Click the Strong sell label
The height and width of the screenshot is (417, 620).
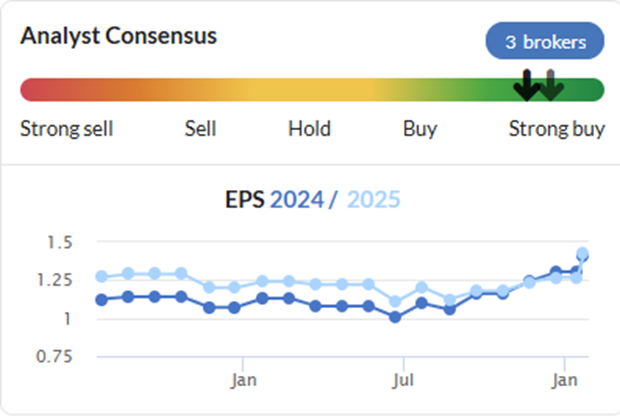pos(66,129)
